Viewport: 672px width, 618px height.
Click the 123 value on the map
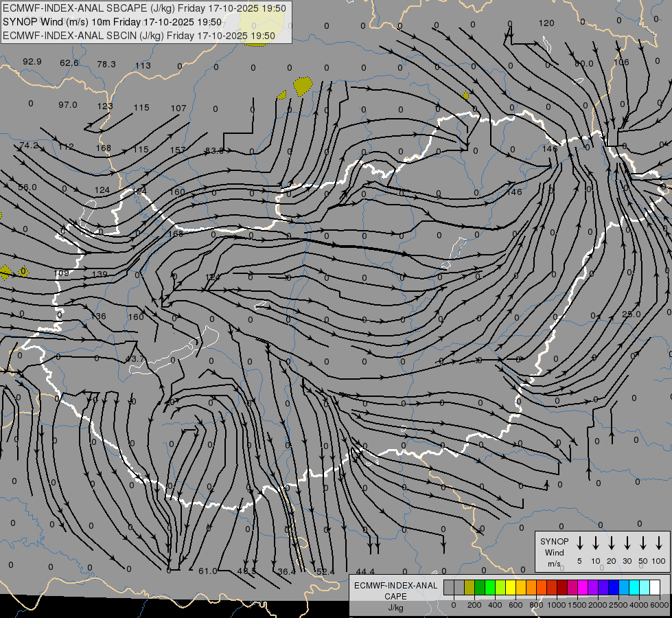104,106
